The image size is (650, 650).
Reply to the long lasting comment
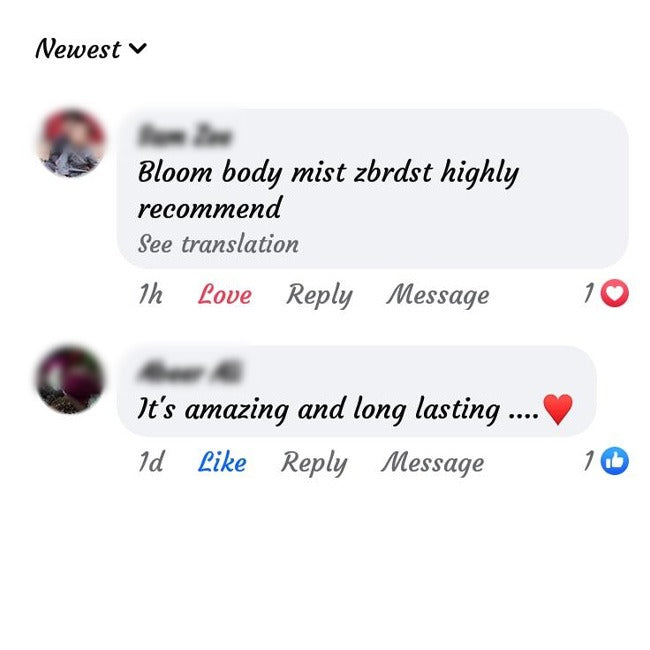point(314,463)
